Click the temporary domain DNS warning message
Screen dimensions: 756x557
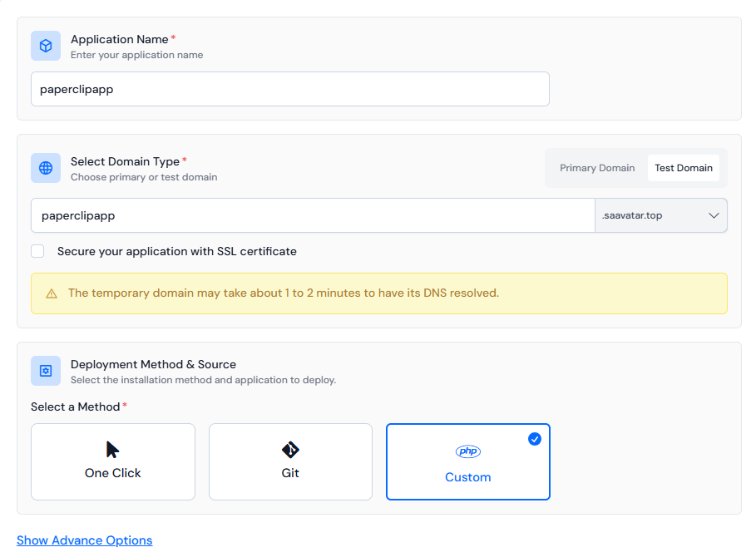tap(283, 293)
